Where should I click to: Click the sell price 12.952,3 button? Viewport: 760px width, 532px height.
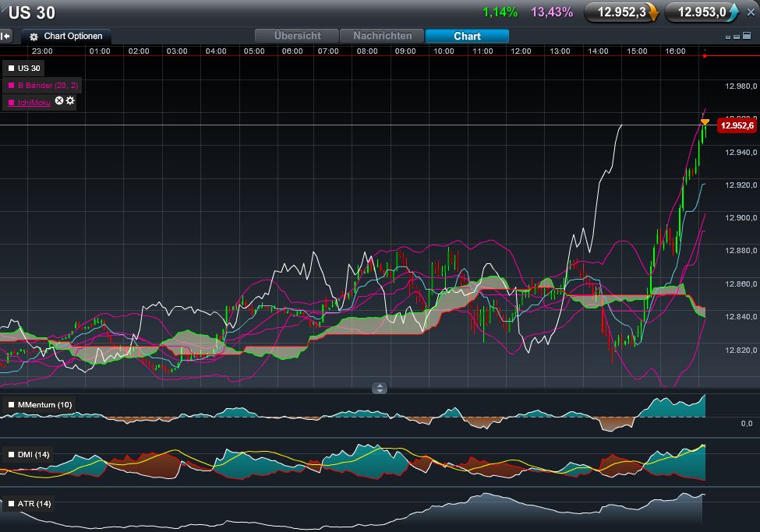pyautogui.click(x=622, y=12)
